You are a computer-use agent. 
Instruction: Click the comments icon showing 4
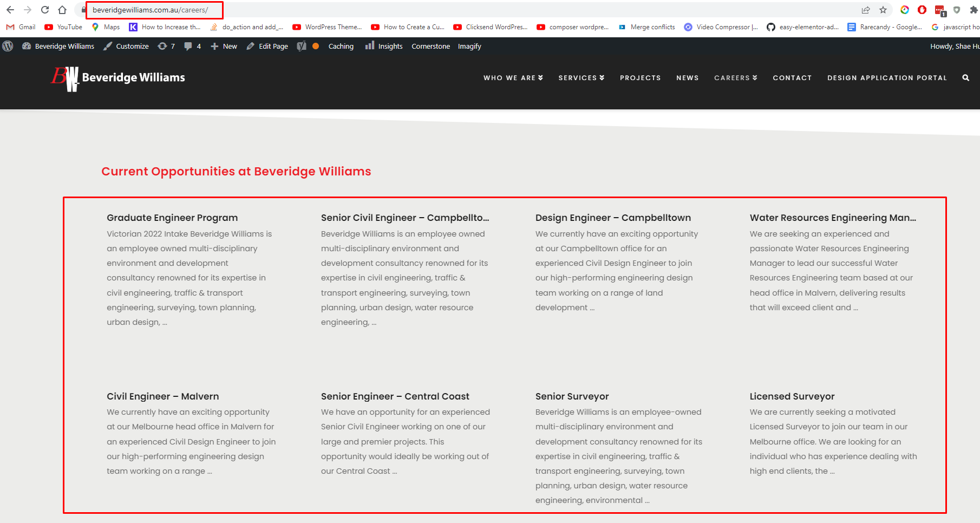coord(192,46)
